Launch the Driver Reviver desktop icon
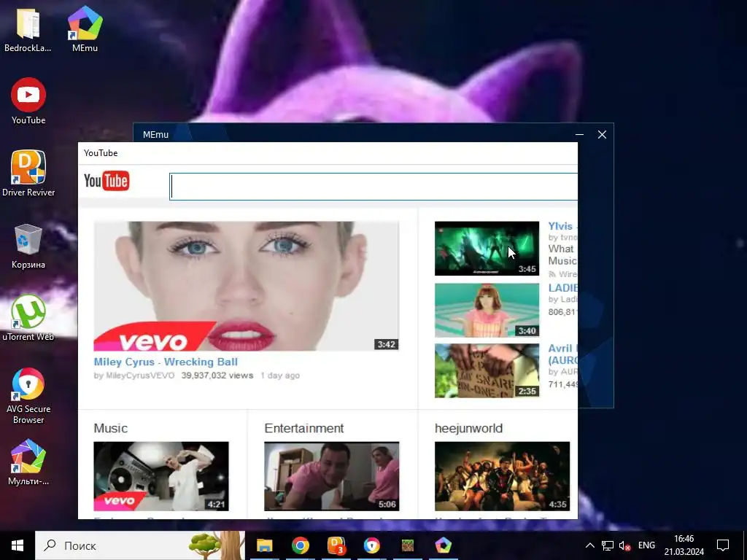This screenshot has width=747, height=560. [x=28, y=174]
